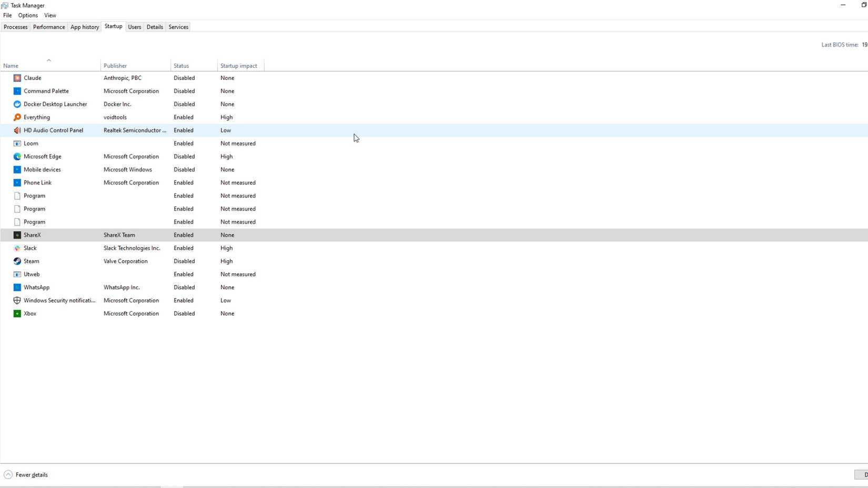The width and height of the screenshot is (868, 488).
Task: Click the Mobile devices icon
Action: [x=17, y=170]
